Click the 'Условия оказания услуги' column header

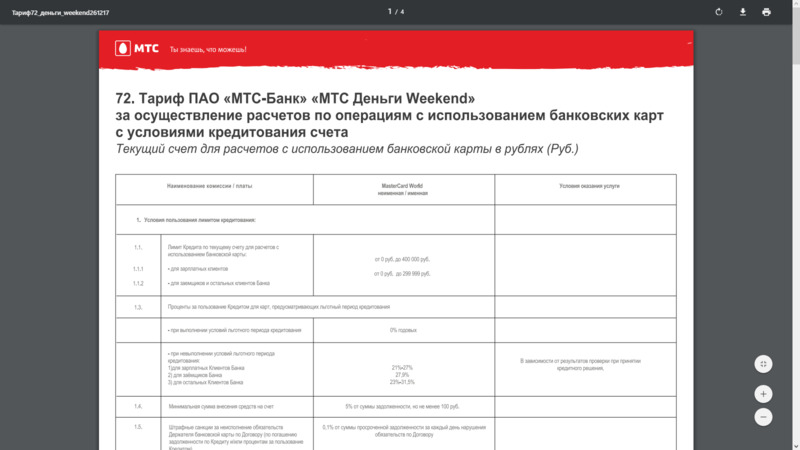[589, 186]
